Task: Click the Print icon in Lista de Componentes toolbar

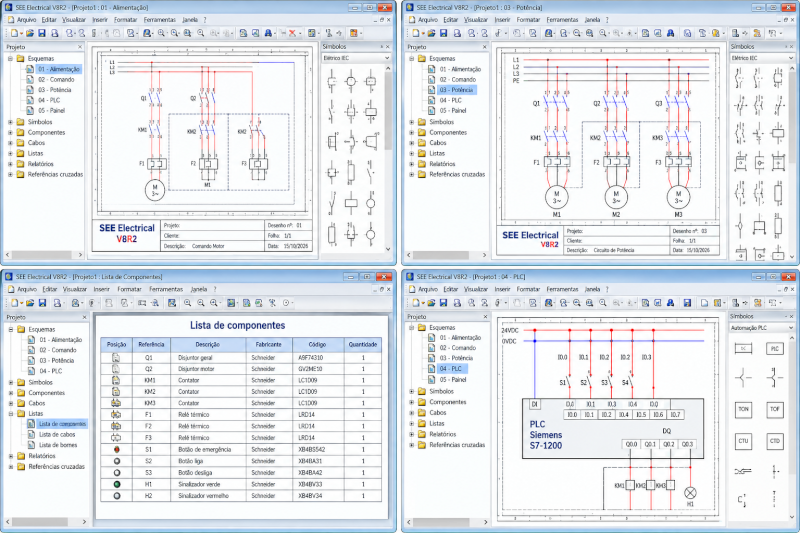Action: (57, 303)
